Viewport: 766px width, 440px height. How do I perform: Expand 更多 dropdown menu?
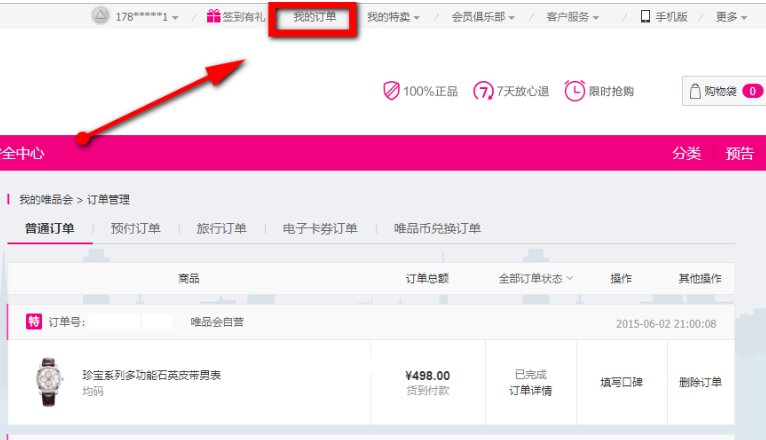(x=731, y=17)
